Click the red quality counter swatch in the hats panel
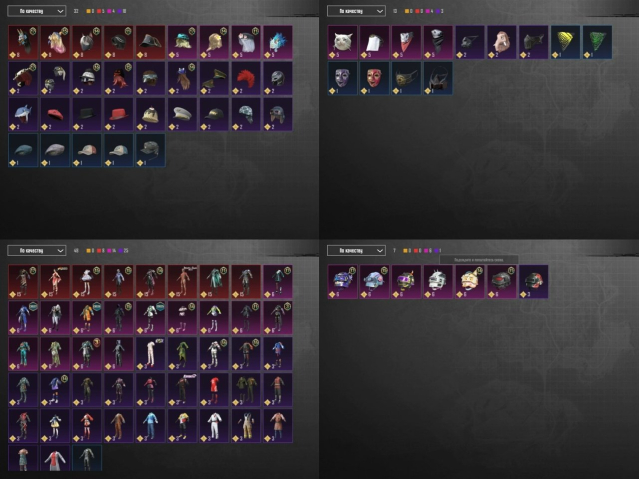Image resolution: width=639 pixels, height=479 pixels. 99,11
